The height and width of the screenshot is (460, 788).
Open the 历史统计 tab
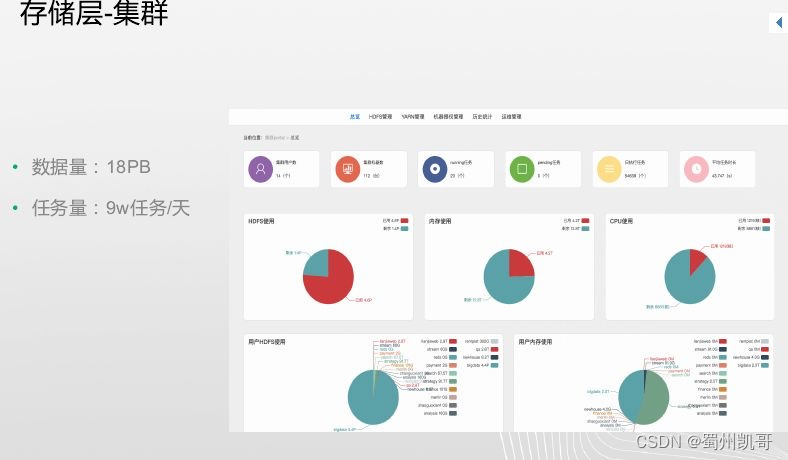(x=482, y=117)
